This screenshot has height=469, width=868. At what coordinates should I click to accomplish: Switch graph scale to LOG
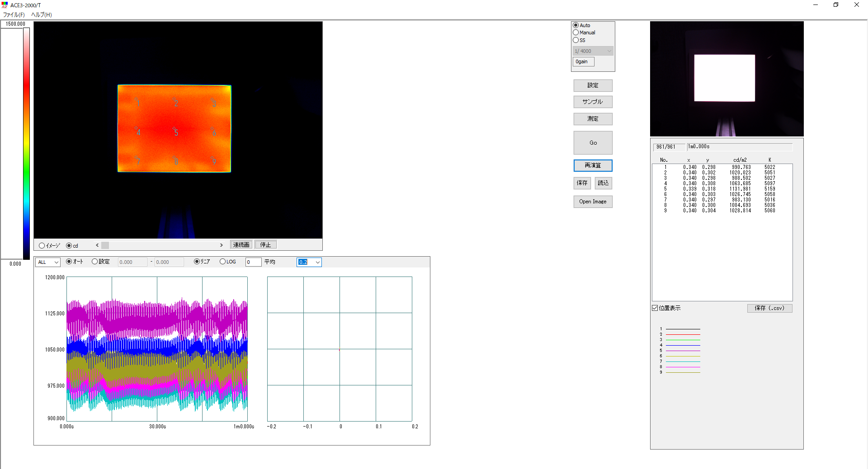click(x=222, y=262)
